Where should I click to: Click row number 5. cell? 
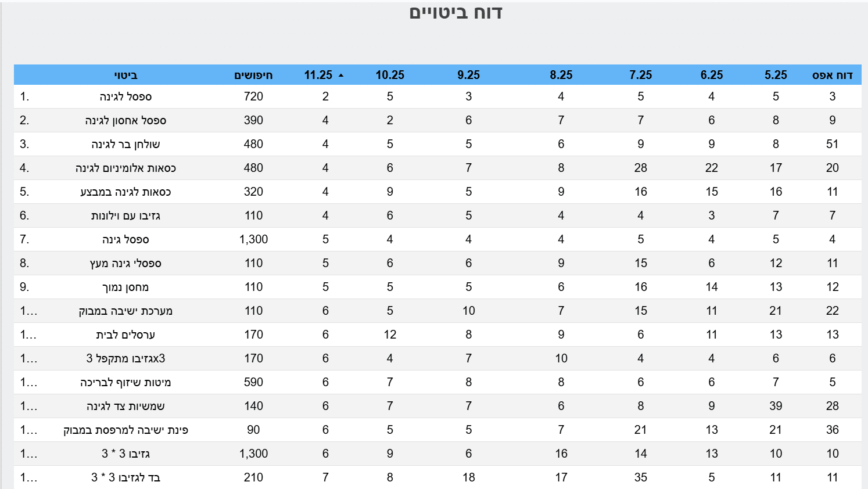coord(24,192)
